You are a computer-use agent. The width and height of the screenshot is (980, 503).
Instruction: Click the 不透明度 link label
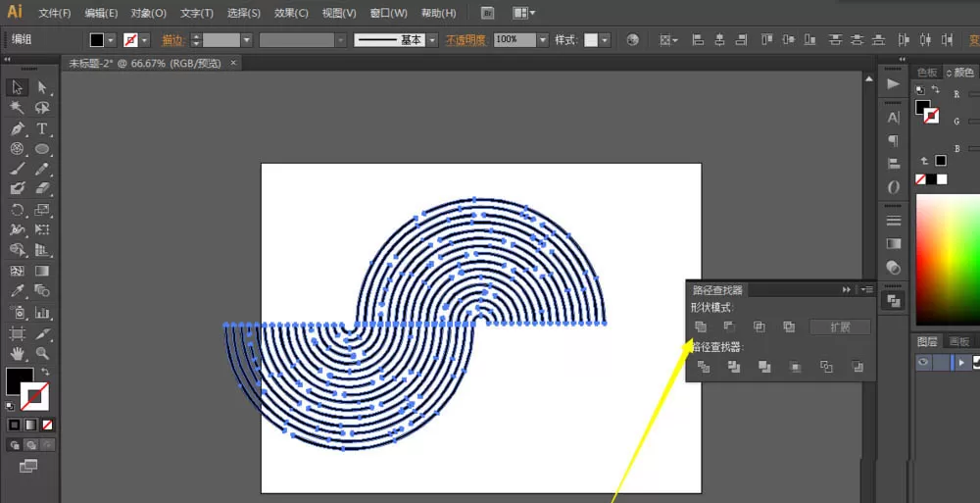(x=465, y=40)
